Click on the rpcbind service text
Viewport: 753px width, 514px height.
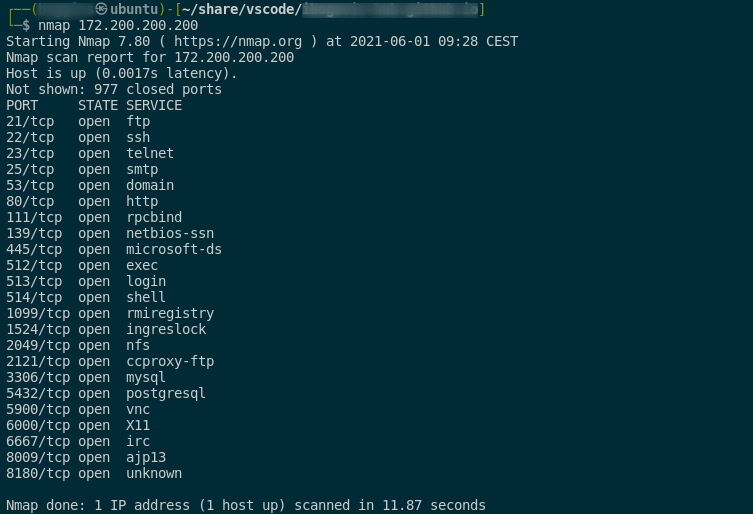(x=154, y=218)
